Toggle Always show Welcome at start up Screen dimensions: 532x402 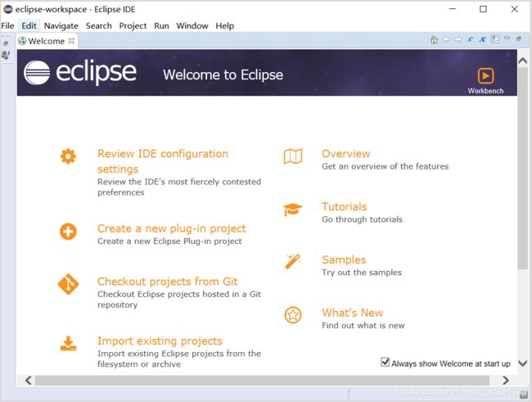click(x=385, y=362)
